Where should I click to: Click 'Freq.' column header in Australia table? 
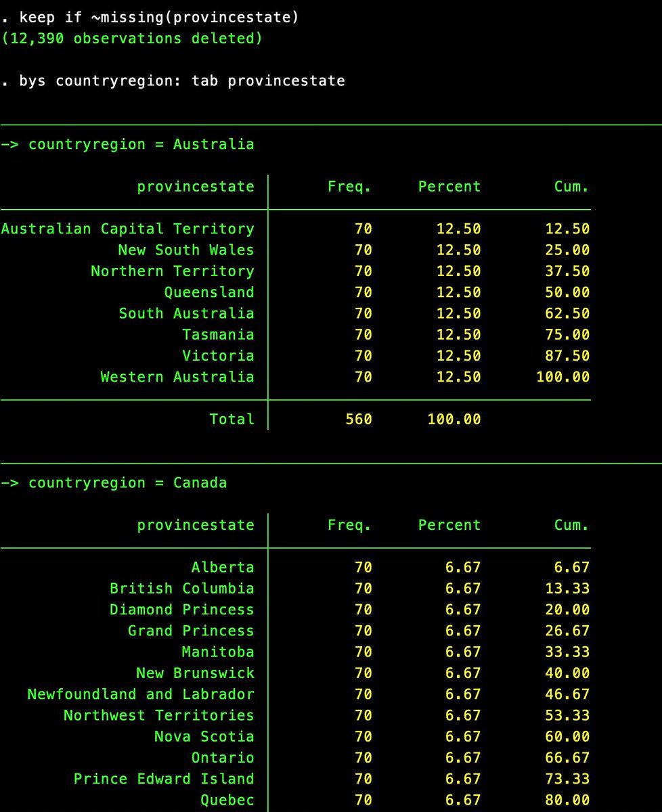(349, 187)
